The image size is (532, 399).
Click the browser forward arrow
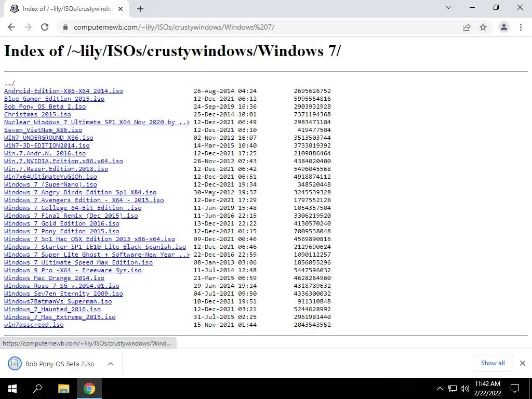point(28,27)
